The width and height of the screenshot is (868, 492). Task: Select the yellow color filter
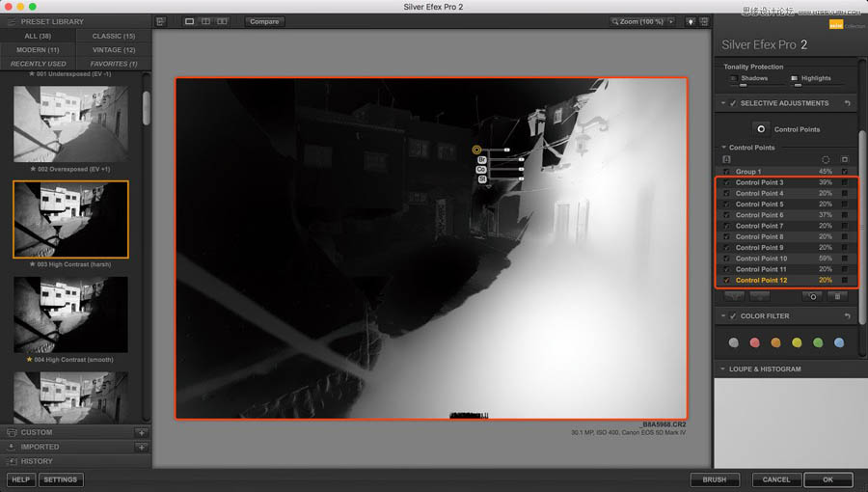coord(797,342)
